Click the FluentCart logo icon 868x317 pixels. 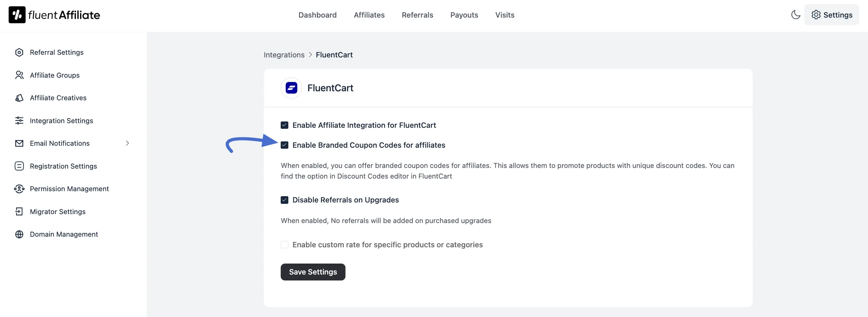(x=291, y=88)
